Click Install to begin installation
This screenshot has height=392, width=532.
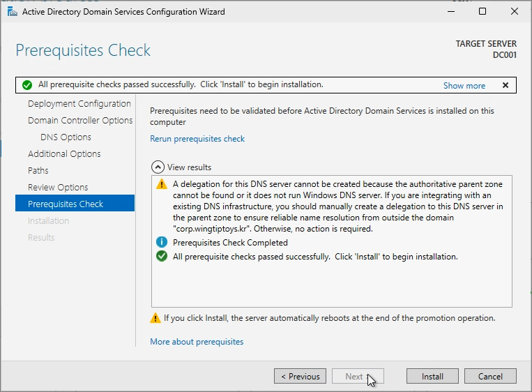[x=432, y=376]
